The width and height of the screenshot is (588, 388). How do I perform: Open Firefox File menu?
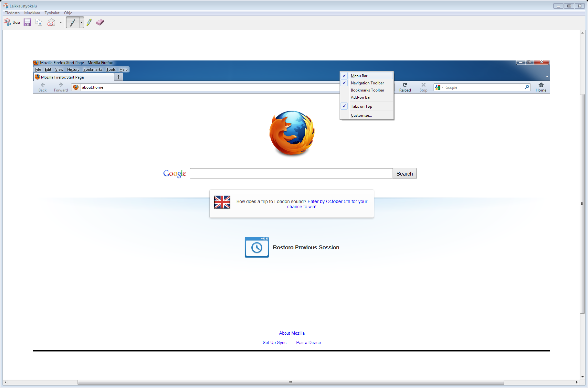[38, 70]
